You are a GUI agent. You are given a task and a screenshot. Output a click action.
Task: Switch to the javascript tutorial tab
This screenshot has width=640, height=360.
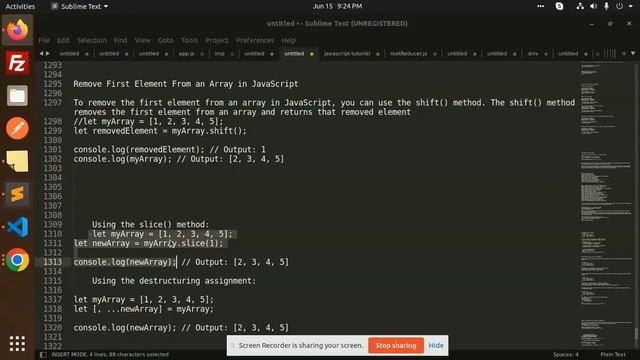click(x=347, y=53)
